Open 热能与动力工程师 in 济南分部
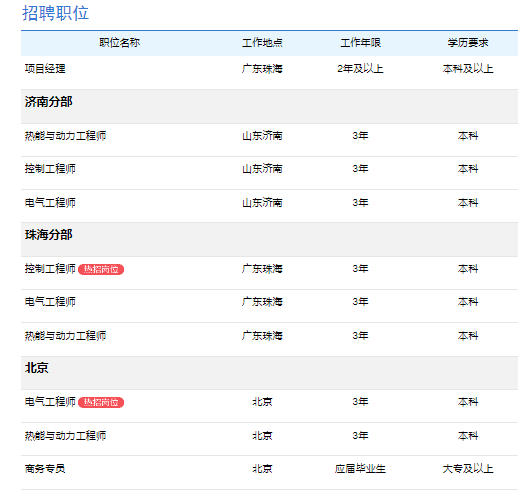 click(65, 136)
